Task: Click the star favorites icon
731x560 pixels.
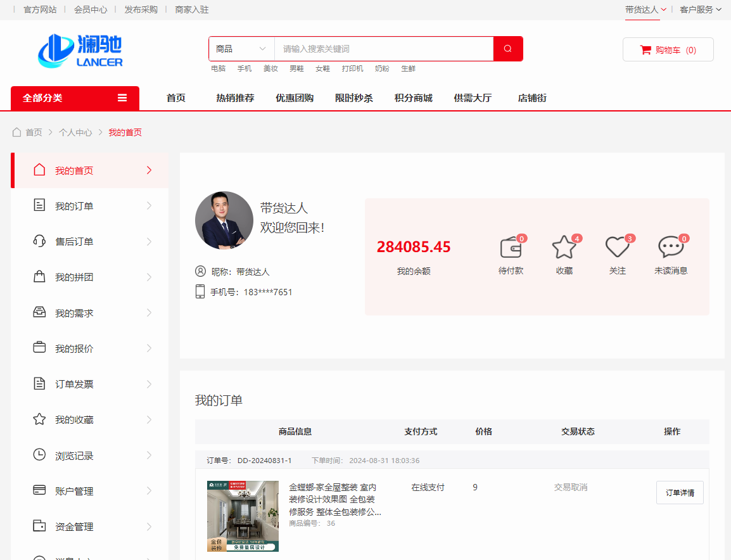Action: pyautogui.click(x=564, y=248)
